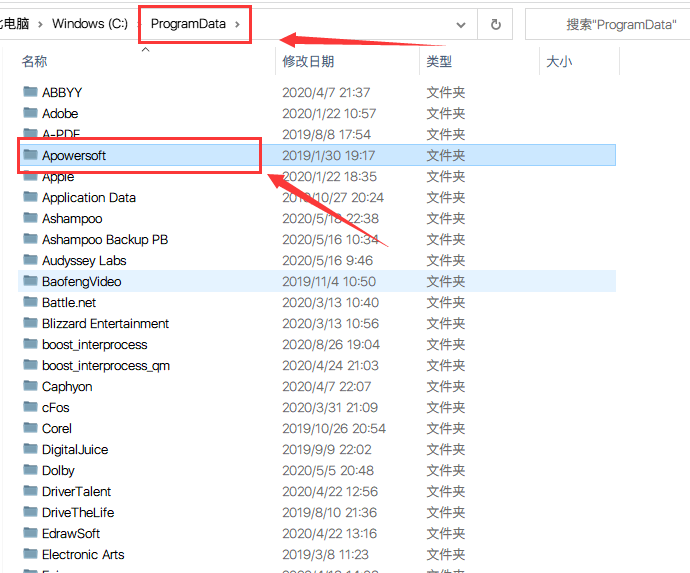Click date 2019/10/26 20:54 of Corel
This screenshot has width=690, height=573.
click(x=334, y=429)
